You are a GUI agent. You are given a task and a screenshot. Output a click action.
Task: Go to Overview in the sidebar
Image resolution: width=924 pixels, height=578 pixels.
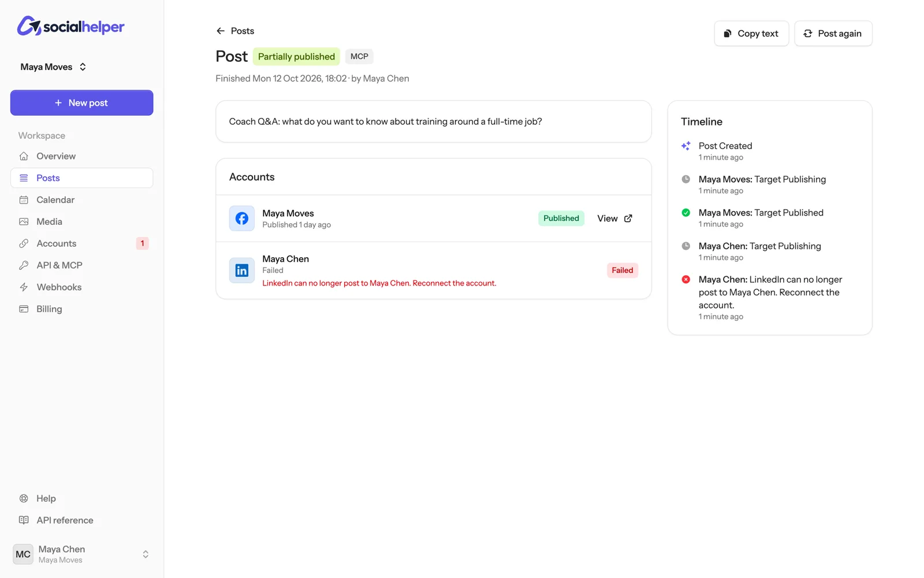81,156
